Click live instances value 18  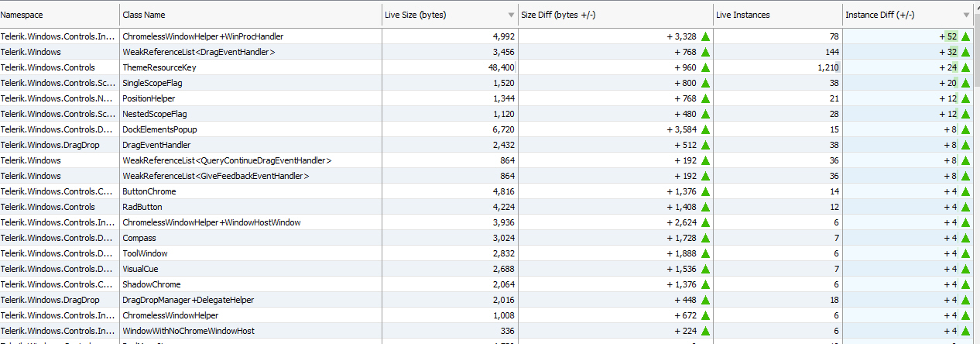point(835,300)
